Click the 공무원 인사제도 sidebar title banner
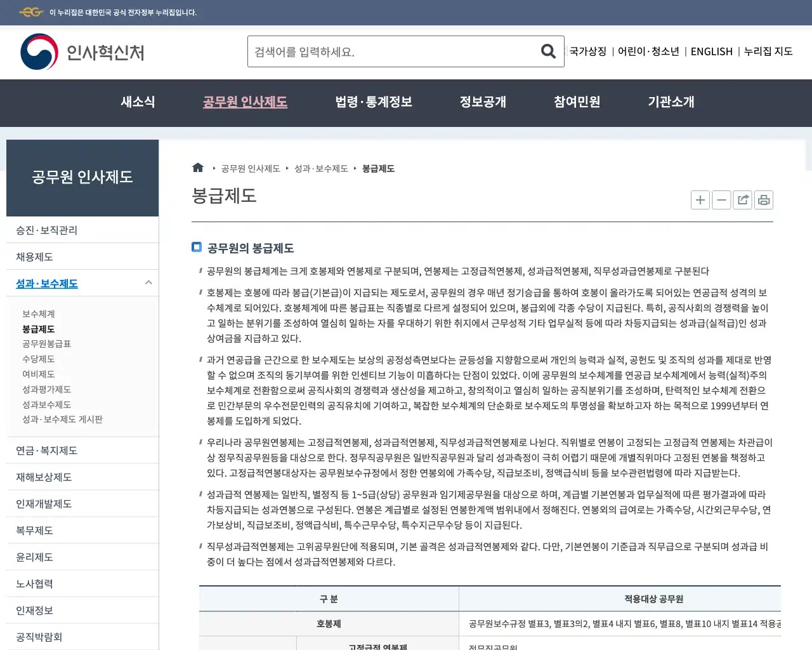 point(82,178)
